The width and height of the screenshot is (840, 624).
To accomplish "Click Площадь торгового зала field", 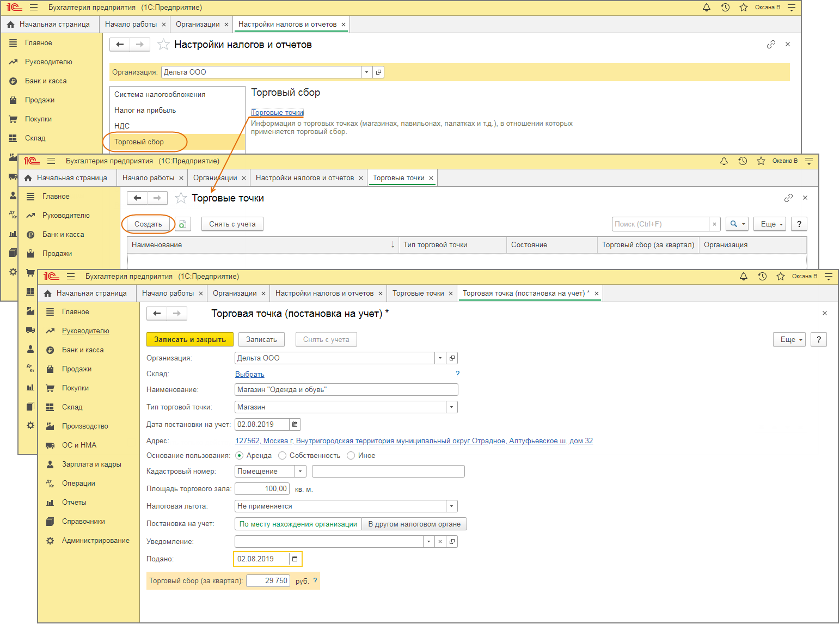I will tap(262, 488).
